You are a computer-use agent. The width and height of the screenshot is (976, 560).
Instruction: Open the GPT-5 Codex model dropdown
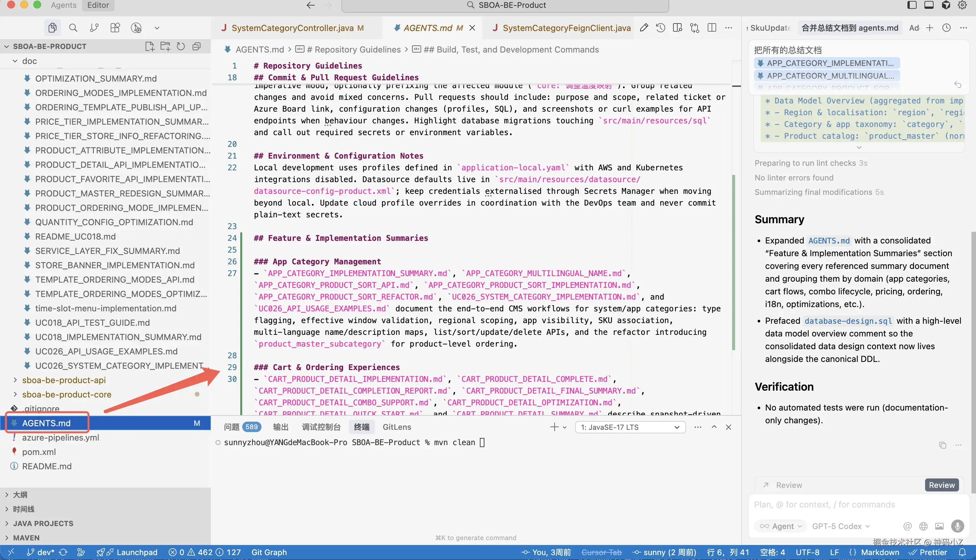pos(841,526)
